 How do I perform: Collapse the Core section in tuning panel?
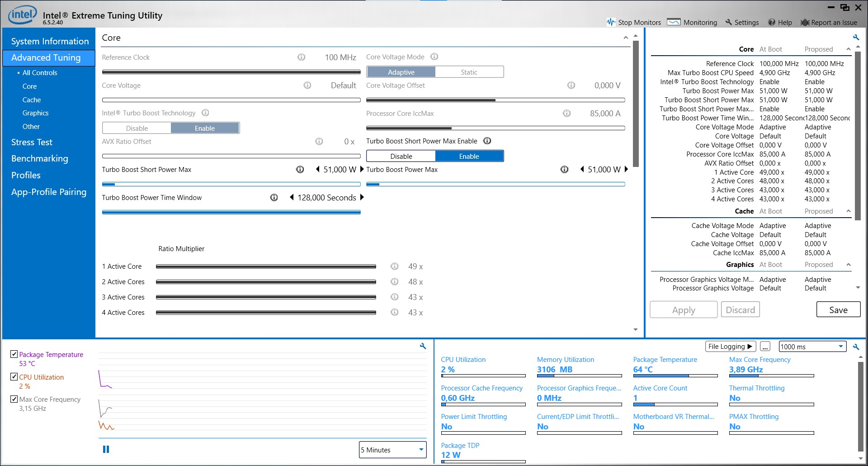626,38
